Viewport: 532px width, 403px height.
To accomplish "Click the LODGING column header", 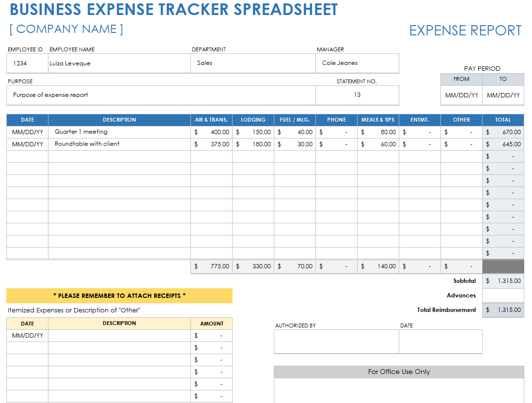I will tap(253, 120).
